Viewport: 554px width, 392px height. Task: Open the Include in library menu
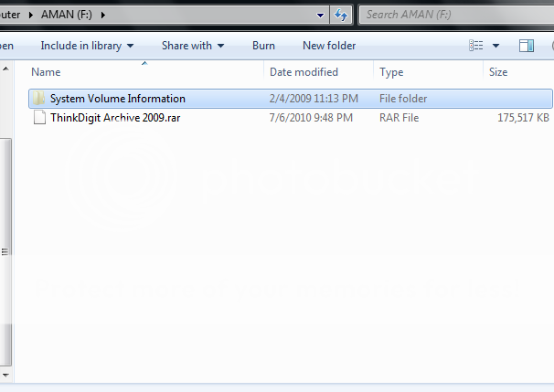87,46
